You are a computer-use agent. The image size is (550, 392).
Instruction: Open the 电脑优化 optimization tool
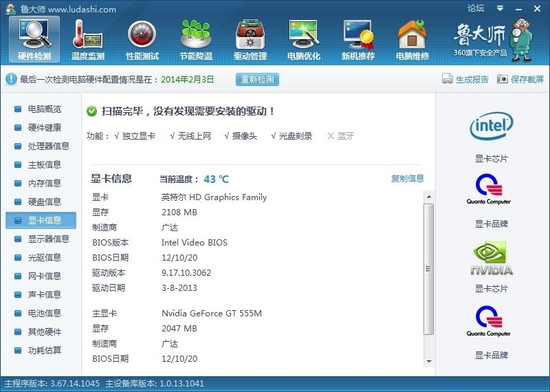[x=303, y=39]
